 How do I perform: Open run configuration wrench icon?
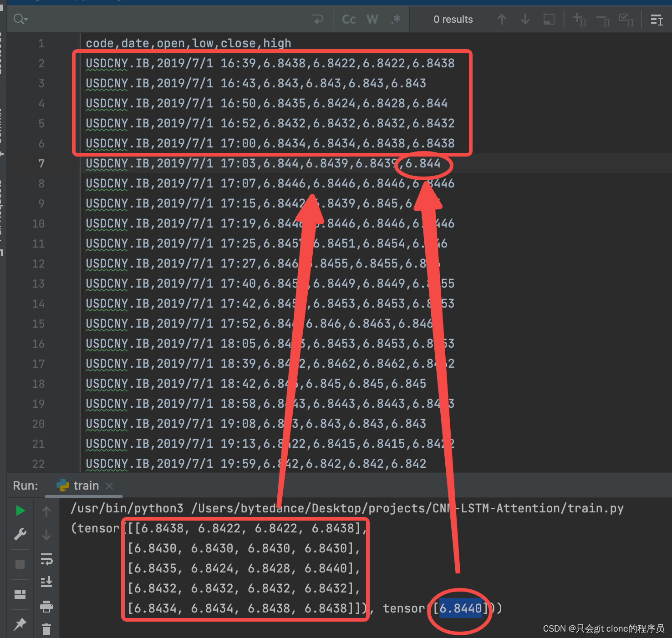[20, 534]
